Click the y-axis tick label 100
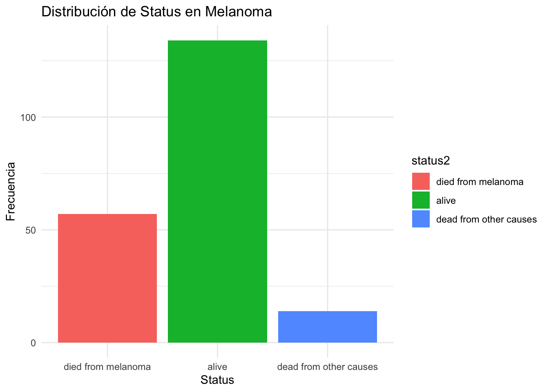Screen dimensions: 549x392 (x=28, y=118)
